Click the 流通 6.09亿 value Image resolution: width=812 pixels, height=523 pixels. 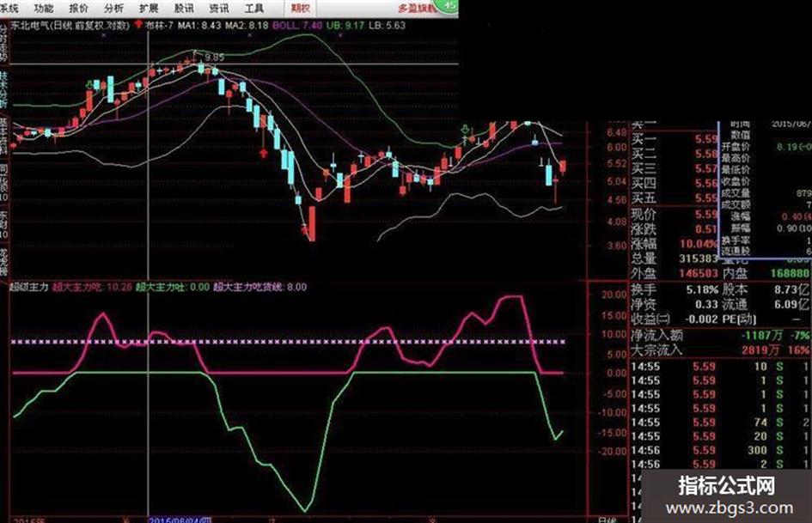click(x=791, y=304)
